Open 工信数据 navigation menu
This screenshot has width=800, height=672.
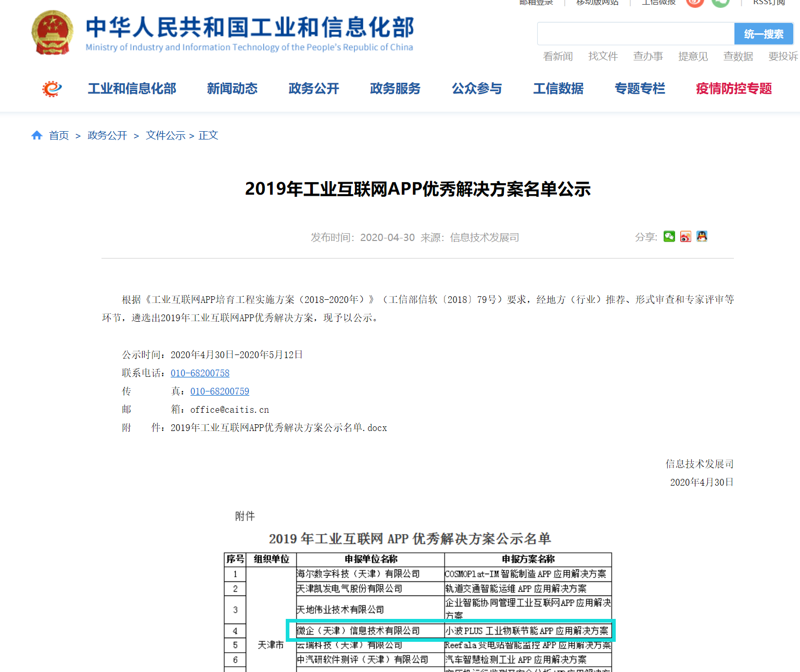[x=558, y=89]
